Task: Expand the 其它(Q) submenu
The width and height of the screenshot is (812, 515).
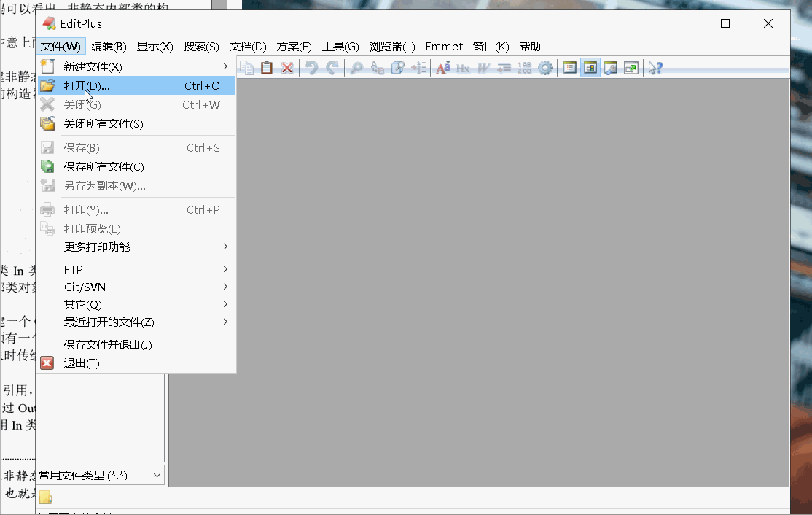Action: (137, 305)
